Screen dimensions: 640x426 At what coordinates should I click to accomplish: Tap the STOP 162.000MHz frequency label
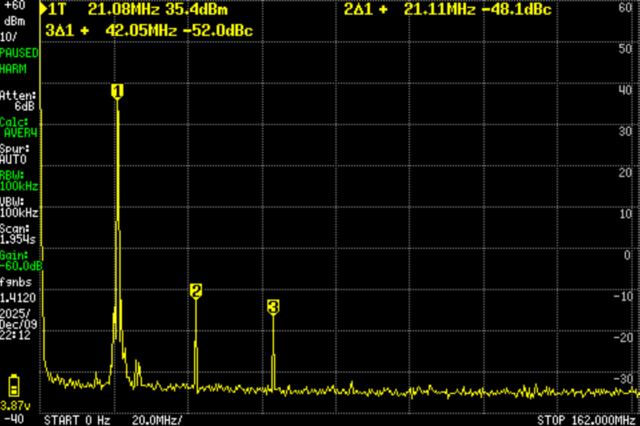(586, 419)
